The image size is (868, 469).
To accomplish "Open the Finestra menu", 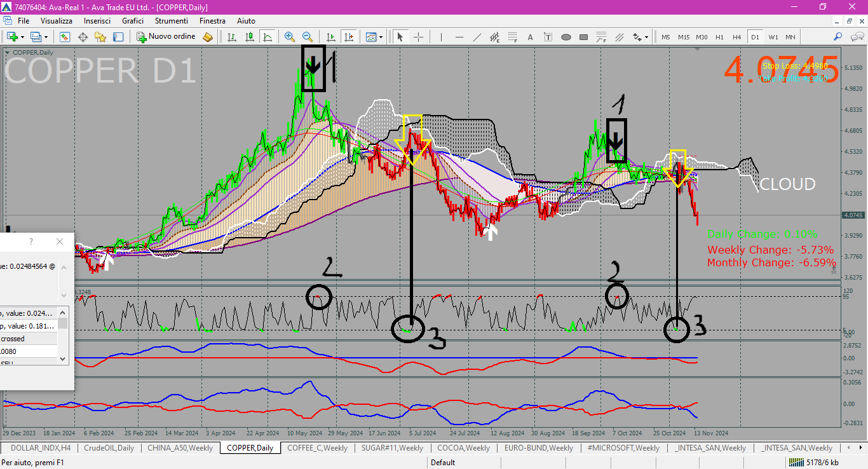I will pos(212,21).
